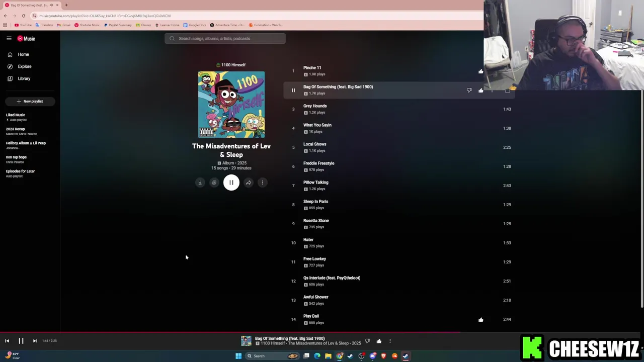Screen dimensions: 644x362
Task: Pause playback in player bar
Action: [x=21, y=341]
